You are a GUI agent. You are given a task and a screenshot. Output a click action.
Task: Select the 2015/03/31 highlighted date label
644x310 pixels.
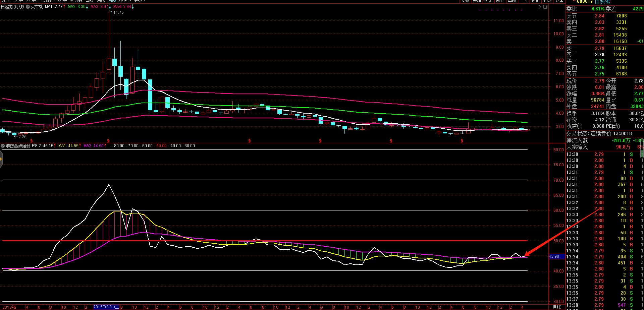(106, 307)
